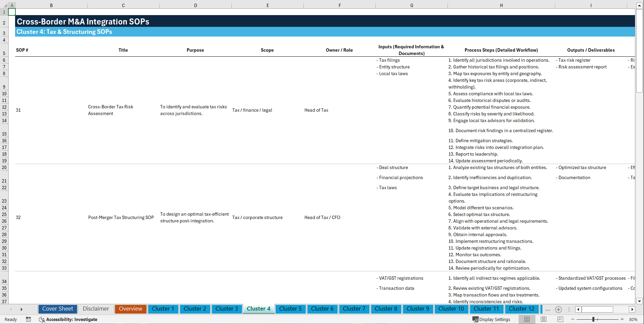Click the macro recording icon near Ready
Image resolution: width=644 pixels, height=324 pixels.
coord(28,319)
